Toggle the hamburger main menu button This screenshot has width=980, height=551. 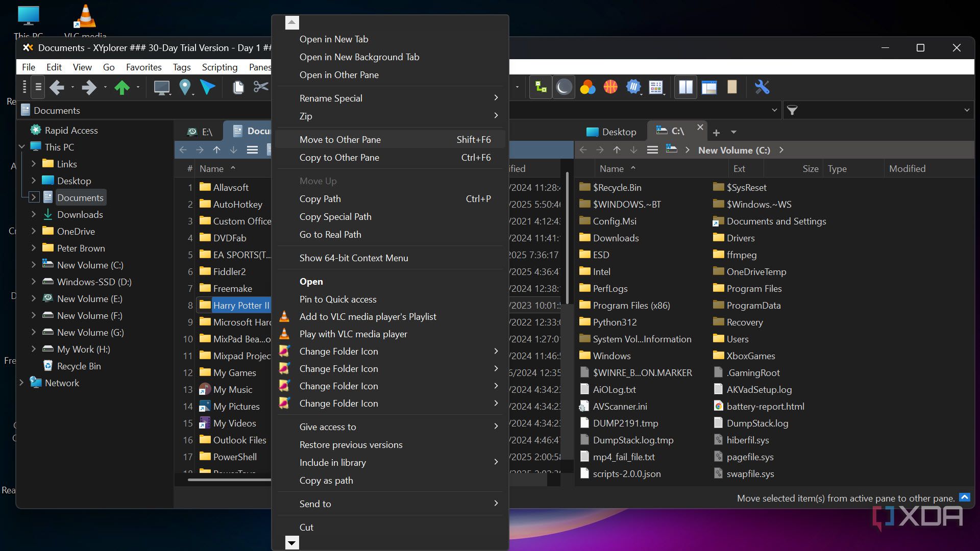pos(38,87)
